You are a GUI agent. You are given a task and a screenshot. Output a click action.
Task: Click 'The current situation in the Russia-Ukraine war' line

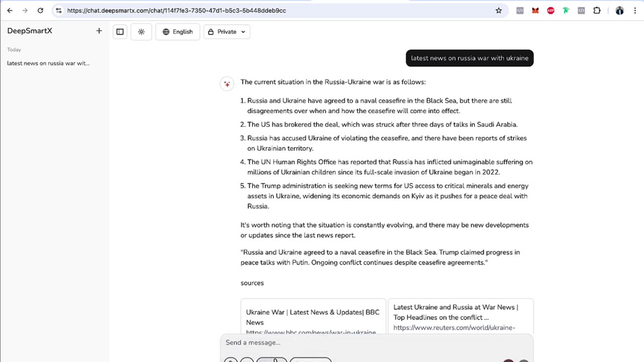(x=333, y=82)
